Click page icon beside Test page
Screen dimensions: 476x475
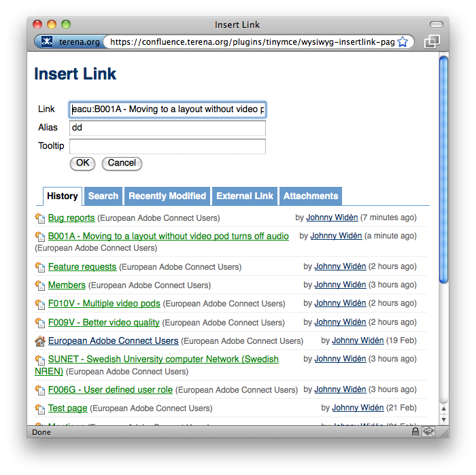(x=39, y=408)
